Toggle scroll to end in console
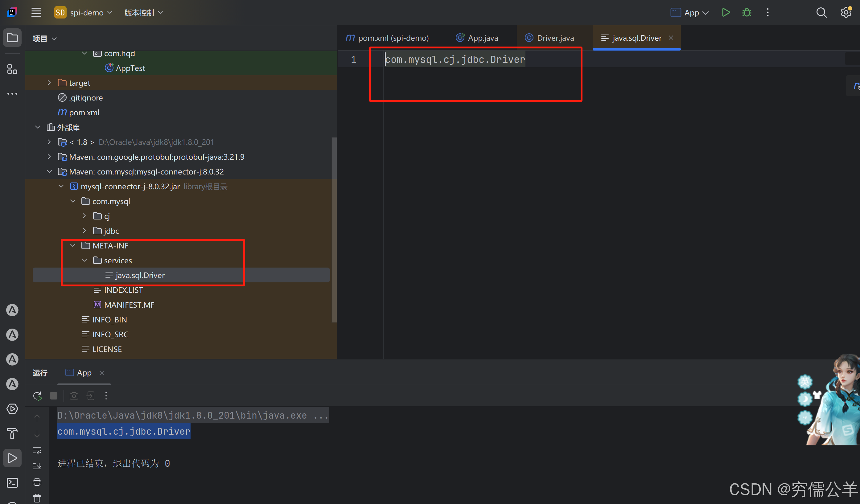 [37, 466]
